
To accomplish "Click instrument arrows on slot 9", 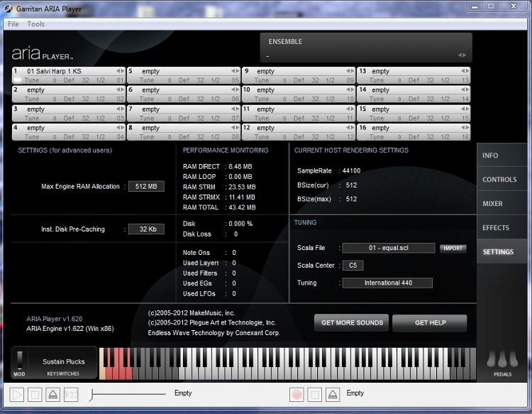I will [350, 70].
